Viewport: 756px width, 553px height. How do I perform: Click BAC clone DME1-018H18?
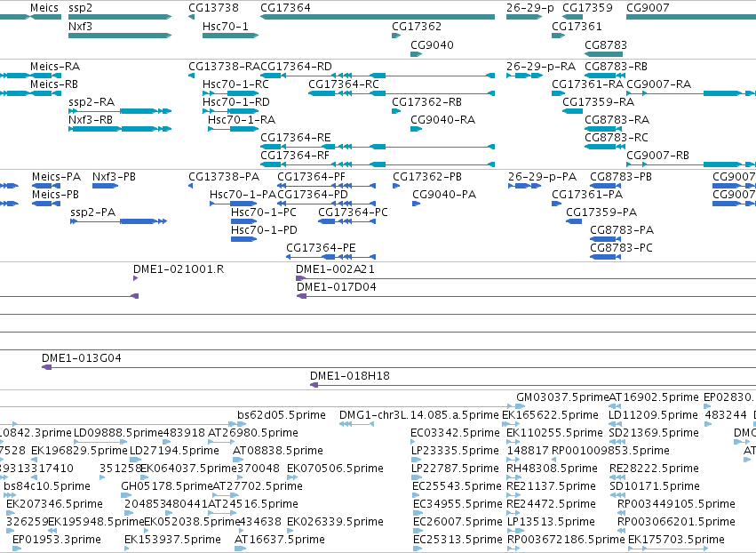click(x=349, y=376)
